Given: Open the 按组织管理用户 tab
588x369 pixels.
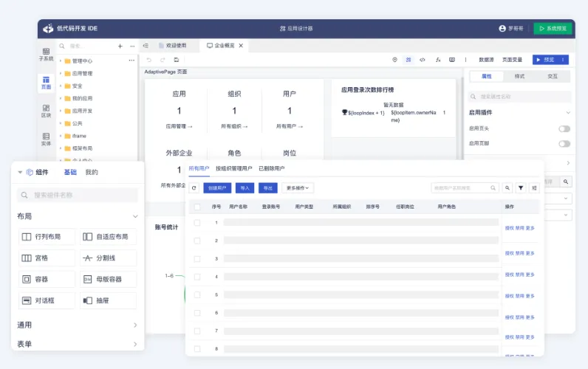Looking at the screenshot, I should tap(233, 168).
